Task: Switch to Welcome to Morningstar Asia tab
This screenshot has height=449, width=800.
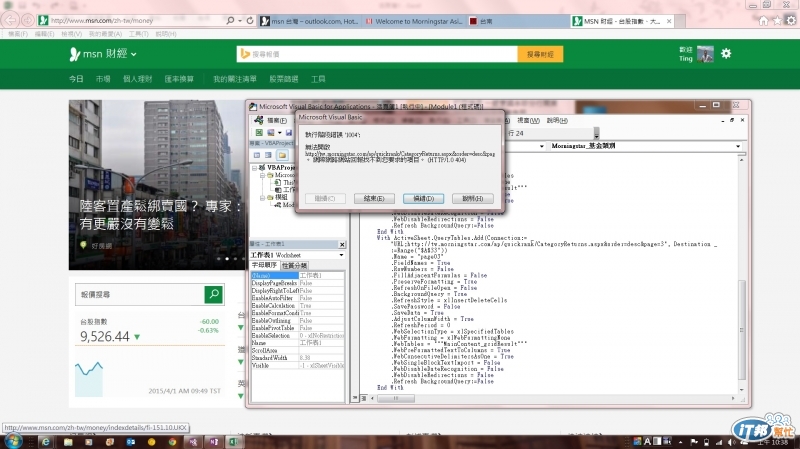Action: [x=414, y=21]
